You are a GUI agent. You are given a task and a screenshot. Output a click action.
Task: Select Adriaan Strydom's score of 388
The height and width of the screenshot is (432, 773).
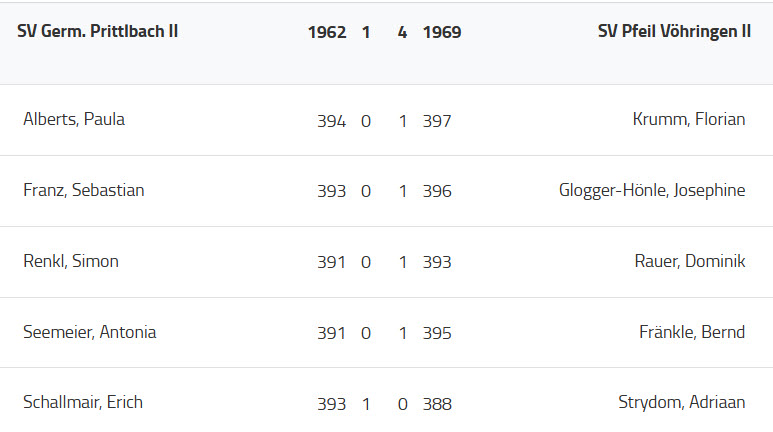click(x=437, y=404)
